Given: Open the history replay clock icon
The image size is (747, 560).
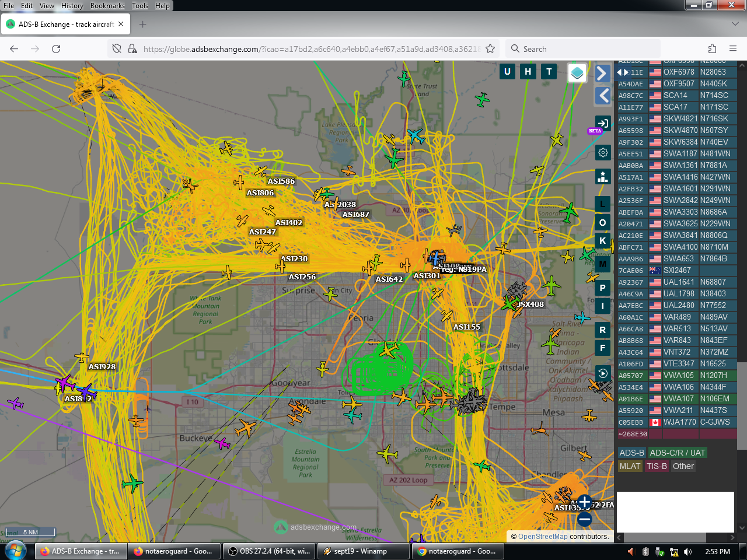Looking at the screenshot, I should (x=603, y=373).
